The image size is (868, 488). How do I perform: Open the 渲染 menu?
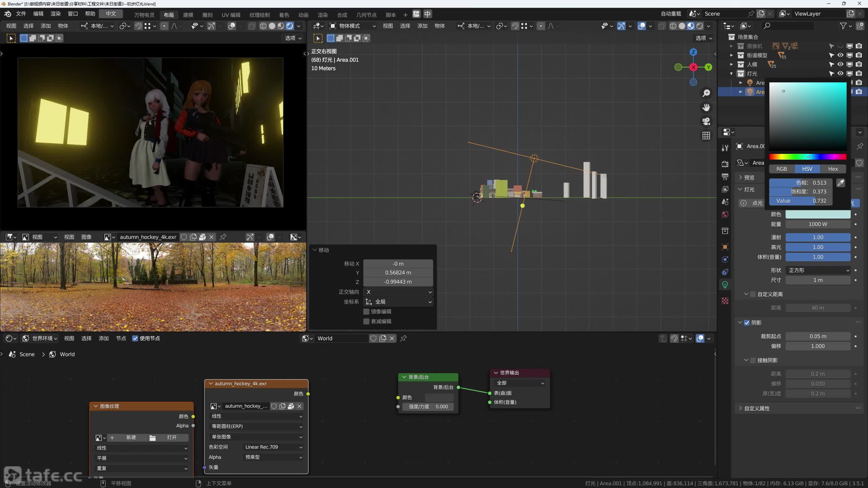[56, 14]
